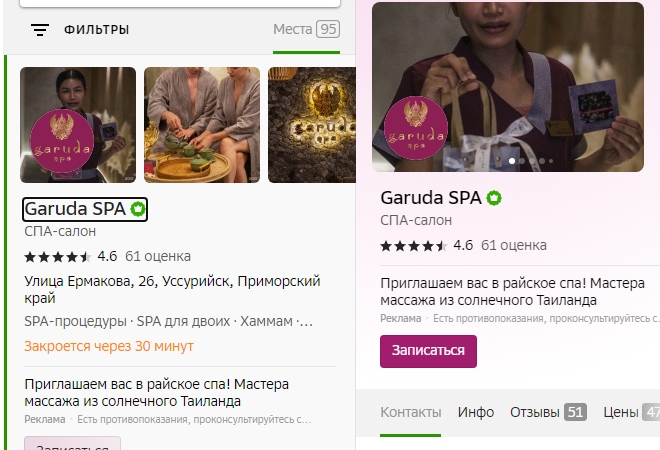Click the verified badge beside Garuda SPA in the list
The width and height of the screenshot is (660, 450).
[138, 209]
